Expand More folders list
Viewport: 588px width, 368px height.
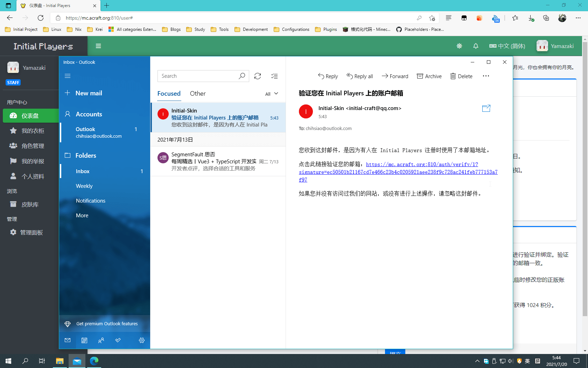click(x=82, y=215)
